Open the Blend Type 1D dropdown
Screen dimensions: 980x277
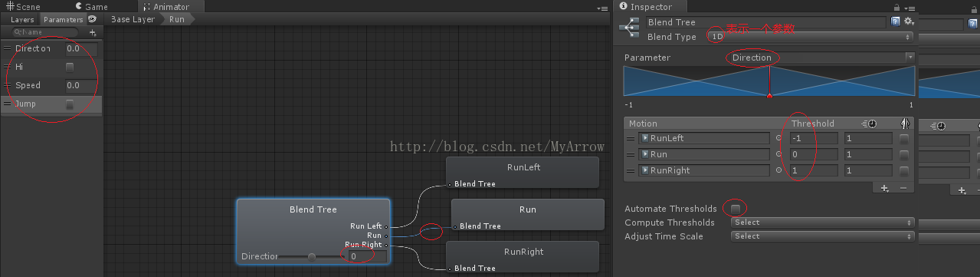[811, 36]
